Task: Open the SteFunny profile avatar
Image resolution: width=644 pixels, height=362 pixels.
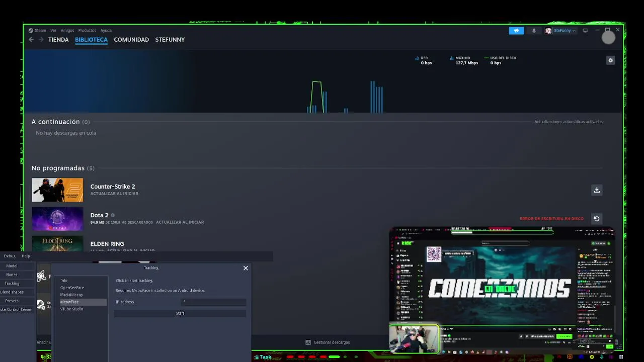Action: 548,31
